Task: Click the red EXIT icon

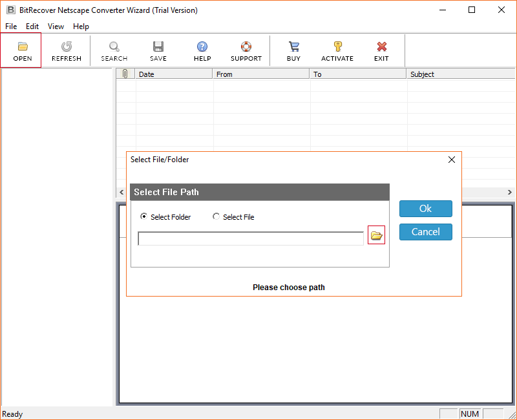Action: pos(381,47)
